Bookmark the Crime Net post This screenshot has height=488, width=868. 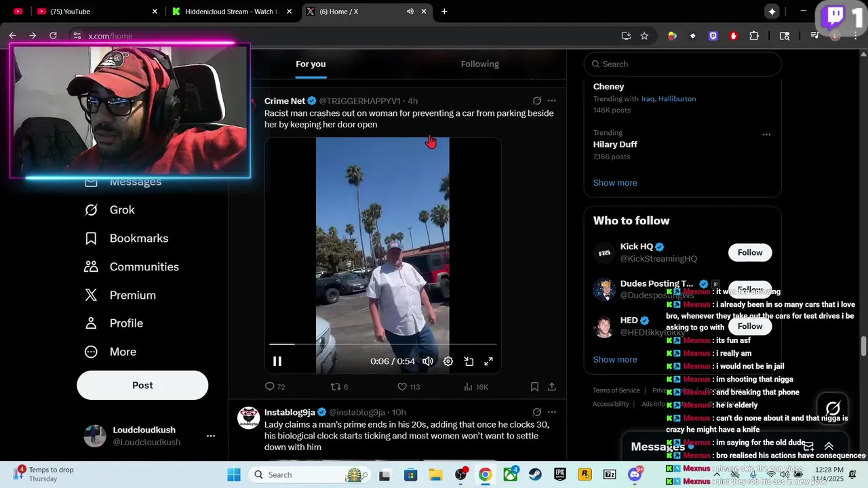[x=534, y=387]
